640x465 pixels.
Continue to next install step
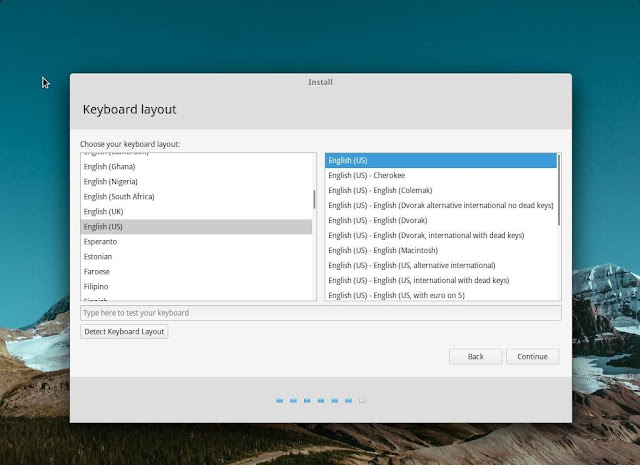(532, 356)
